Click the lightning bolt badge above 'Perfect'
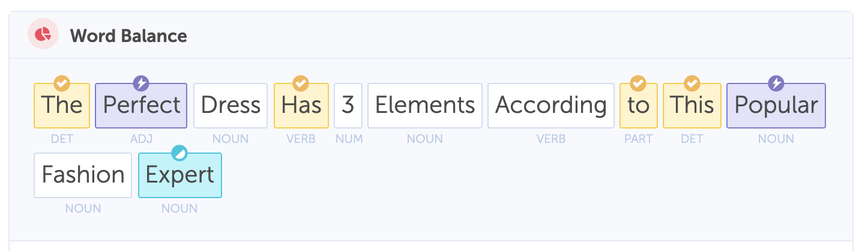The width and height of the screenshot is (868, 251). pyautogui.click(x=140, y=83)
